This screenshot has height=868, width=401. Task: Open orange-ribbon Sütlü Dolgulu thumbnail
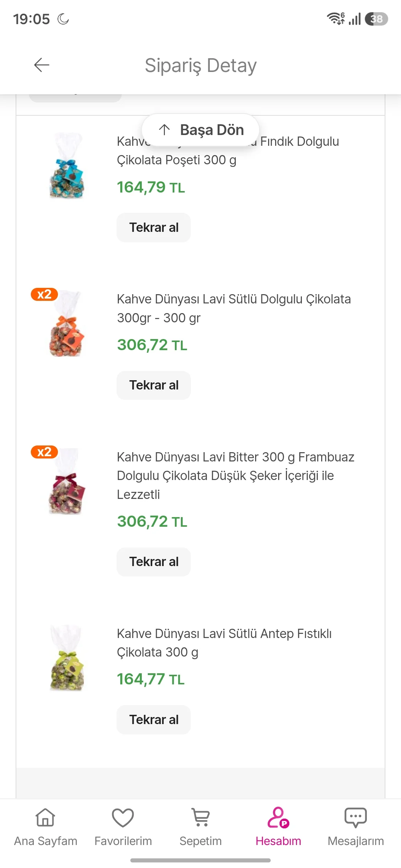(x=67, y=323)
